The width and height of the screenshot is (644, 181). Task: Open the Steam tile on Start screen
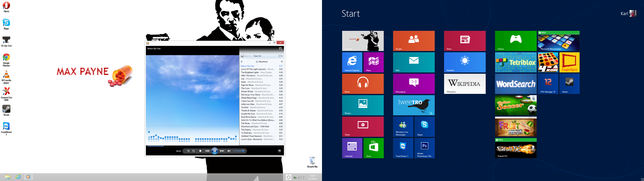click(x=569, y=83)
